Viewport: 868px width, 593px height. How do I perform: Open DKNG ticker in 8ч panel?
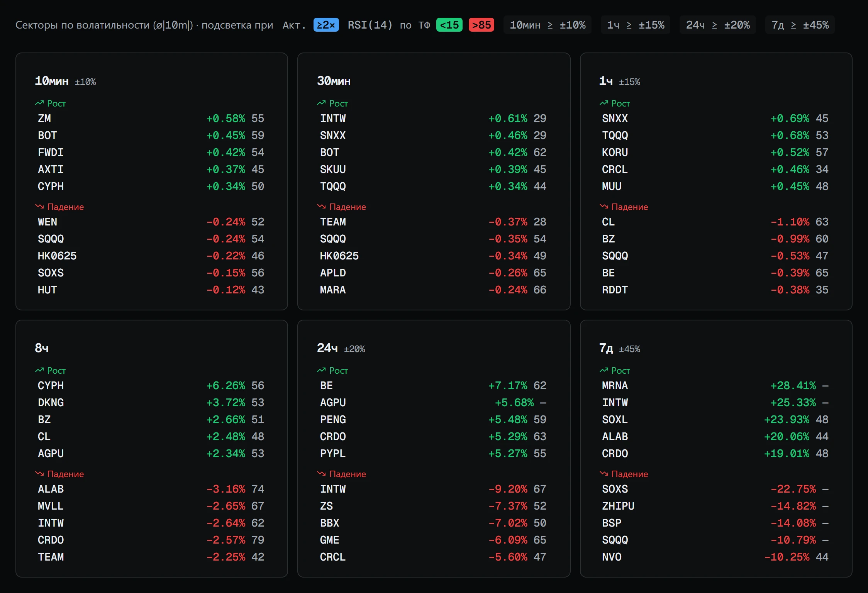tap(51, 403)
